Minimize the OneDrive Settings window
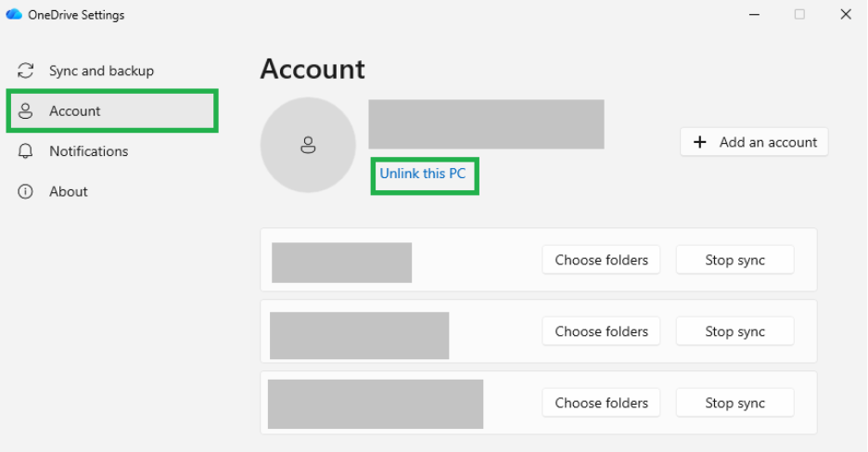 (x=754, y=15)
